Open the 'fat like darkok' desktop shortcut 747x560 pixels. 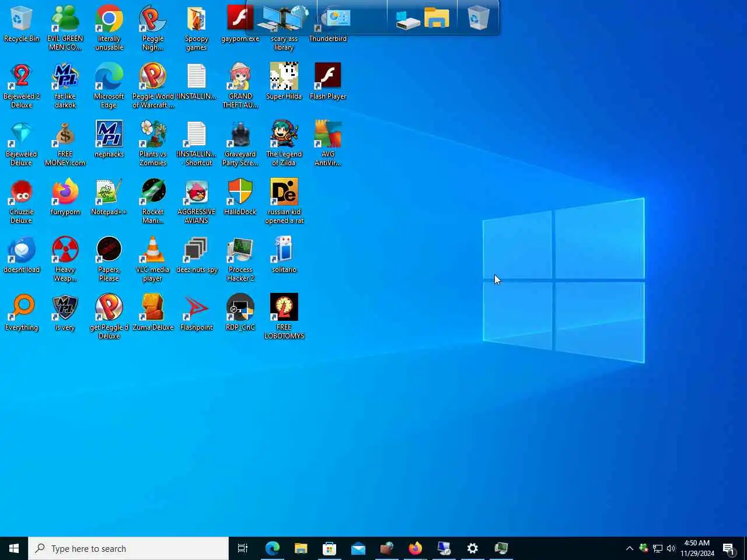65,85
